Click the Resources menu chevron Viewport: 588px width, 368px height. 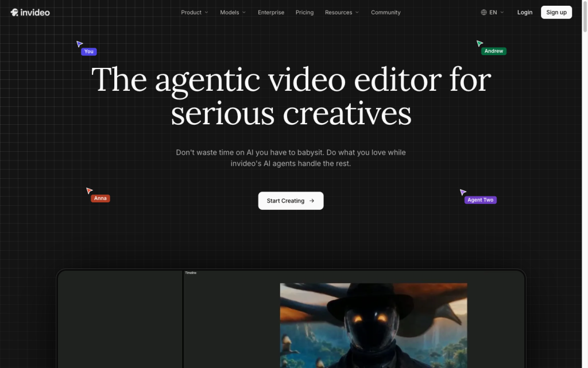(x=357, y=13)
